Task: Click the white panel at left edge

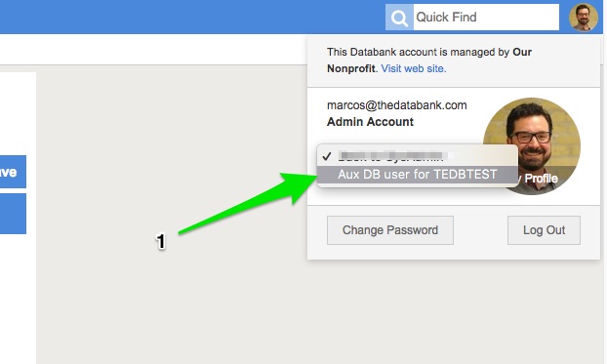Action: click(18, 114)
